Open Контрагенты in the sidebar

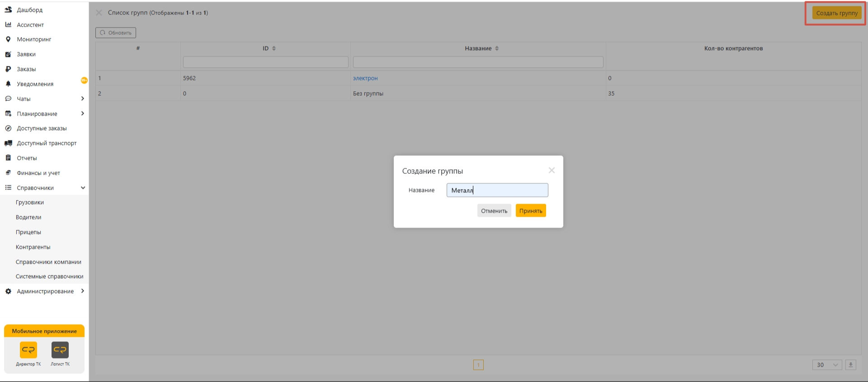click(x=33, y=247)
